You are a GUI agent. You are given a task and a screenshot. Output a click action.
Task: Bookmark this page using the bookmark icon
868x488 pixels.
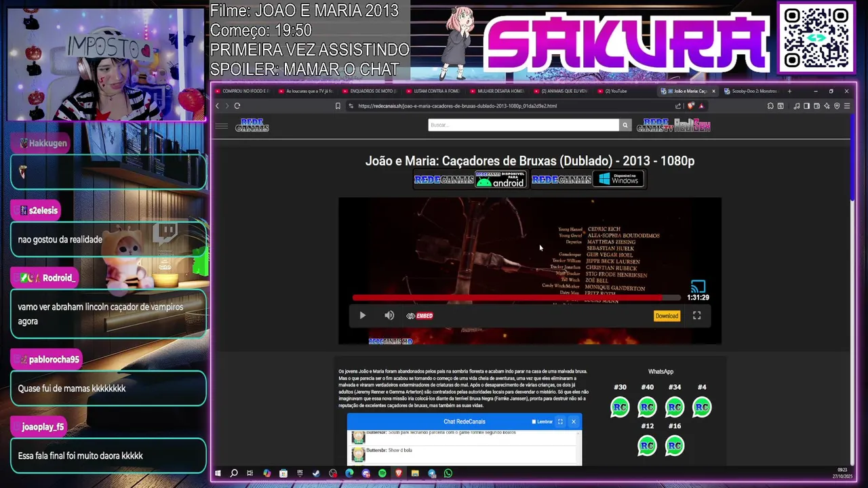pyautogui.click(x=338, y=106)
